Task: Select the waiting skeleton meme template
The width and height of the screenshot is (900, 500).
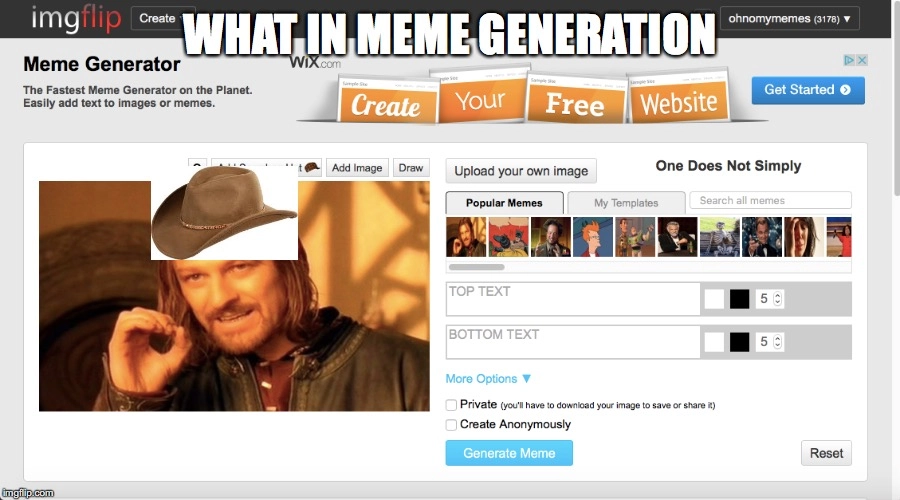Action: [720, 237]
